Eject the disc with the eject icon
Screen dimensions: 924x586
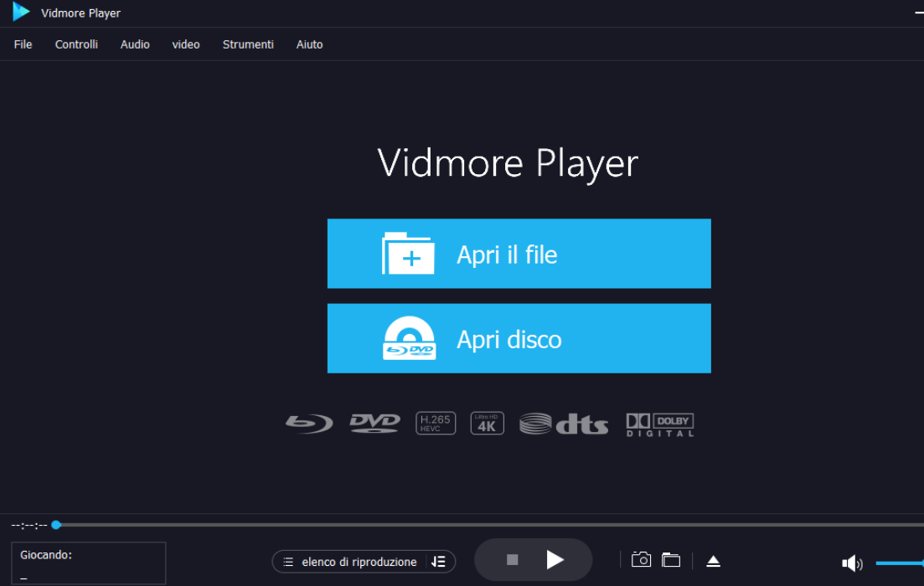click(713, 561)
